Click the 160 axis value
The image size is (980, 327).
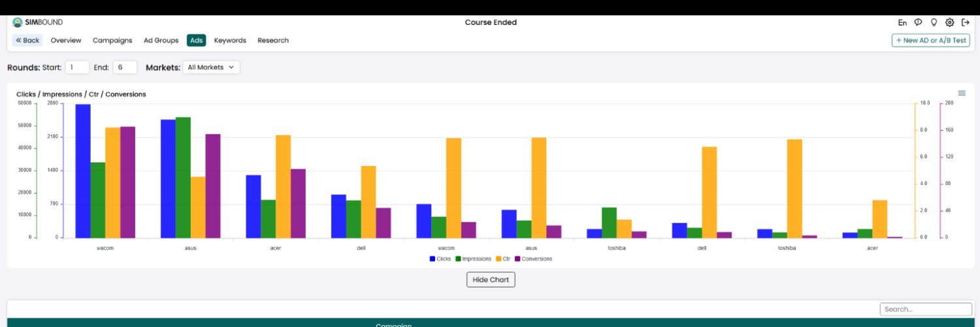click(949, 130)
